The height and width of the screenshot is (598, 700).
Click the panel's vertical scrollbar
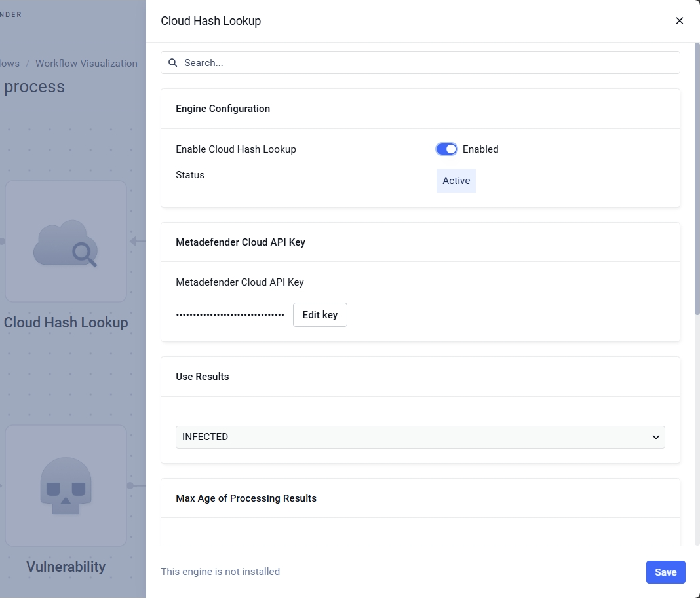tap(697, 179)
